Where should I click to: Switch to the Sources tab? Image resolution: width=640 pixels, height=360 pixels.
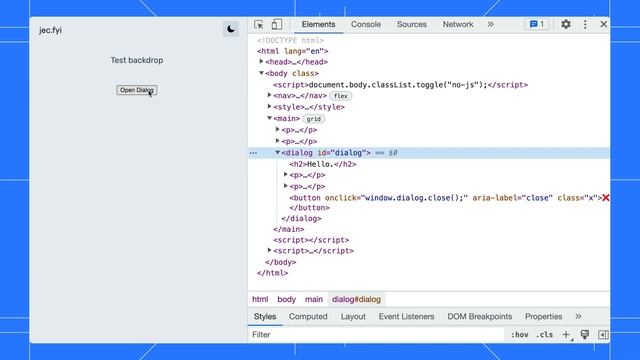click(x=411, y=24)
